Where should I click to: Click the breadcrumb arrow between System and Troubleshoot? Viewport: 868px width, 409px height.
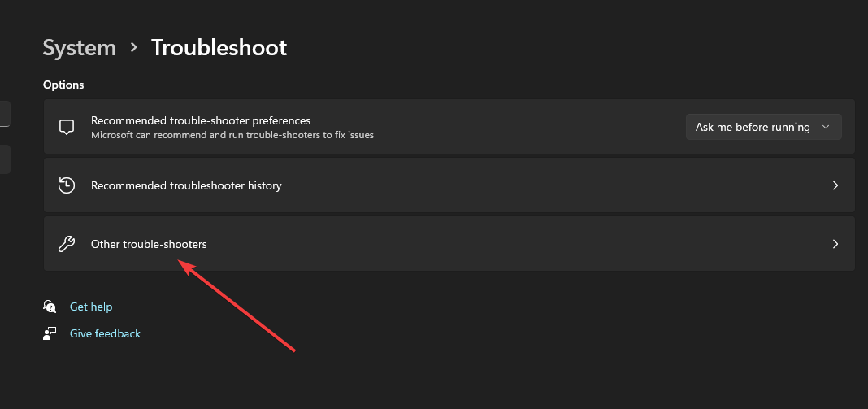(x=133, y=48)
